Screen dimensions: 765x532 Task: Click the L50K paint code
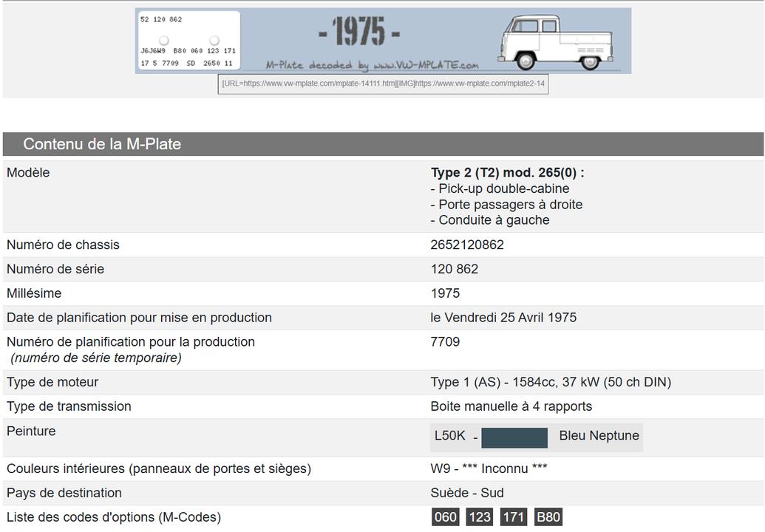pos(450,436)
